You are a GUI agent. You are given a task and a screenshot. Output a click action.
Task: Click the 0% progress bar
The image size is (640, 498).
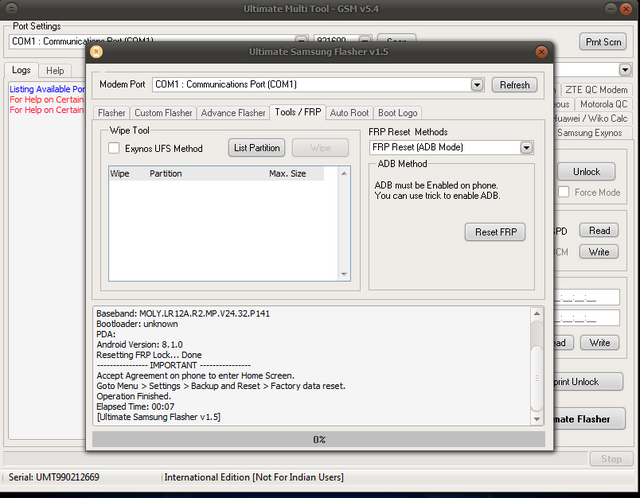point(318,439)
